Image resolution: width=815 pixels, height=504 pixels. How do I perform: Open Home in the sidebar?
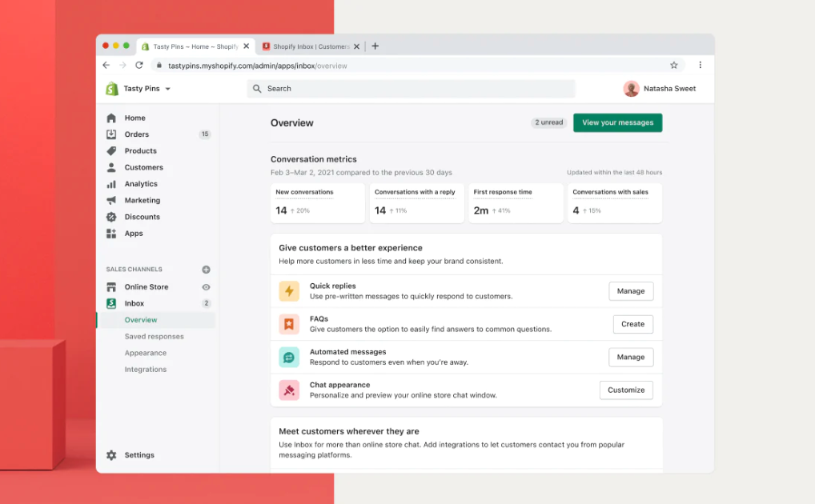(x=134, y=118)
